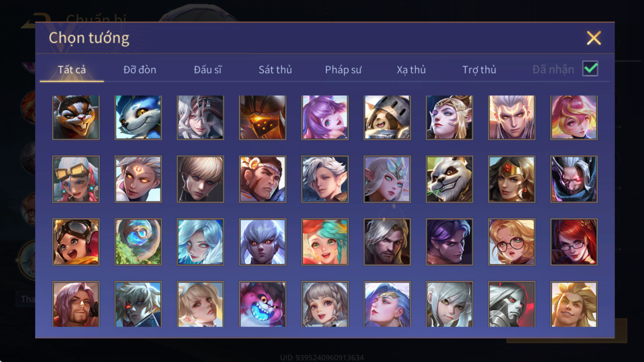This screenshot has height=362, width=644.
Task: Close the Chọn tướng dialog
Action: 594,38
